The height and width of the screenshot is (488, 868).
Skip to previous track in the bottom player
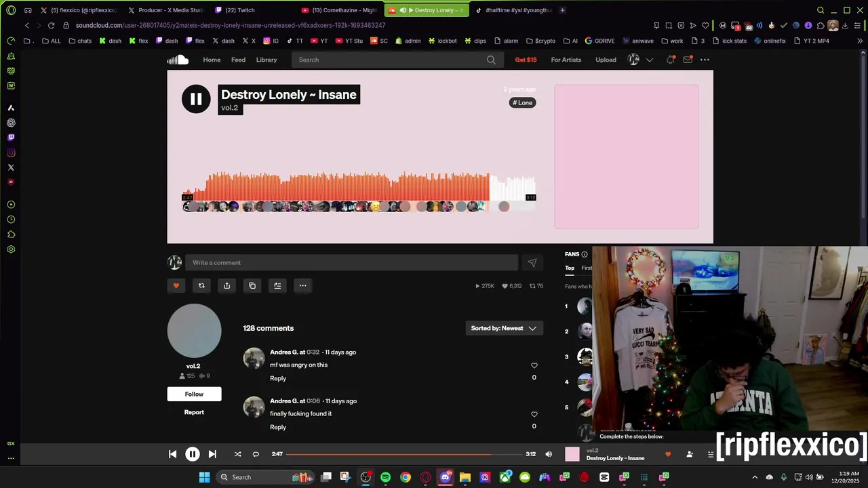pos(172,454)
